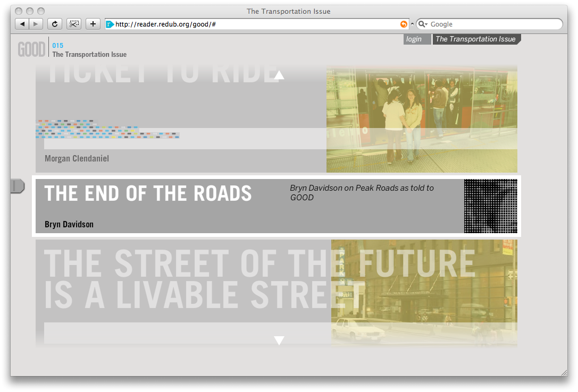Click the address bar URL
578x392 pixels.
[165, 24]
